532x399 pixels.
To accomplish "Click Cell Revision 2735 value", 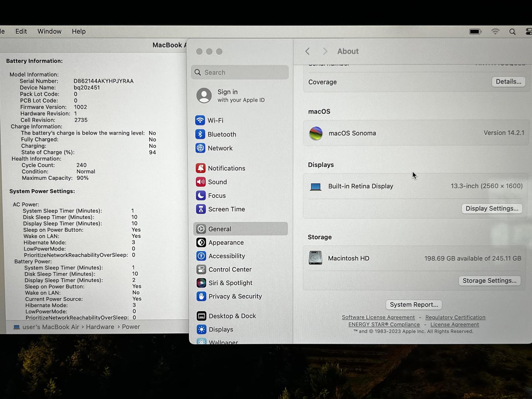I will click(x=81, y=120).
